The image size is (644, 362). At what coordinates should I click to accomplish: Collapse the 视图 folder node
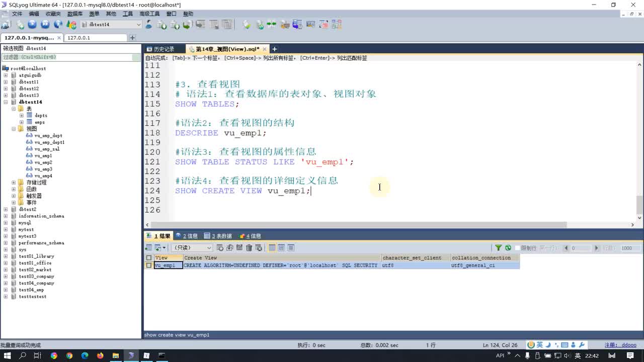pyautogui.click(x=14, y=129)
